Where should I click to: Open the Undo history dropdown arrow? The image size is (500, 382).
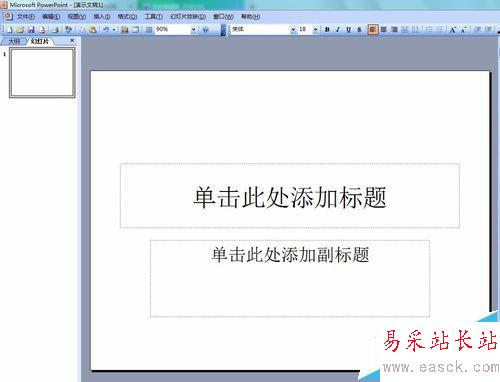(114, 30)
